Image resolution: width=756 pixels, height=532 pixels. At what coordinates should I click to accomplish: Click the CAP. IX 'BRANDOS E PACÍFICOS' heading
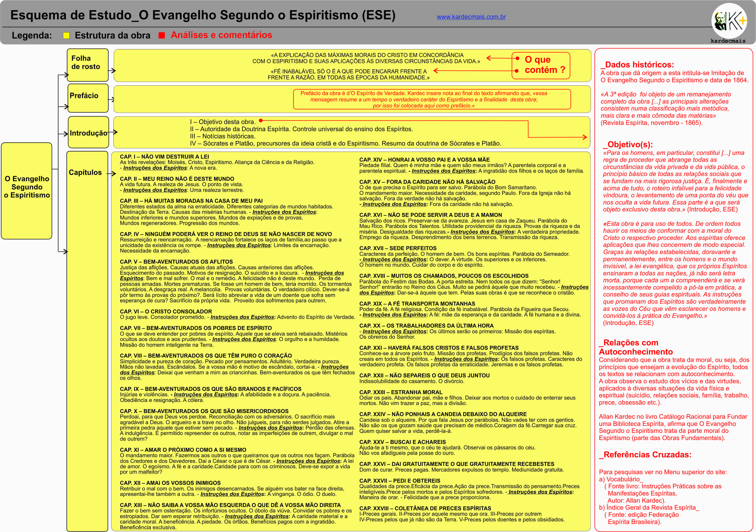(x=211, y=389)
